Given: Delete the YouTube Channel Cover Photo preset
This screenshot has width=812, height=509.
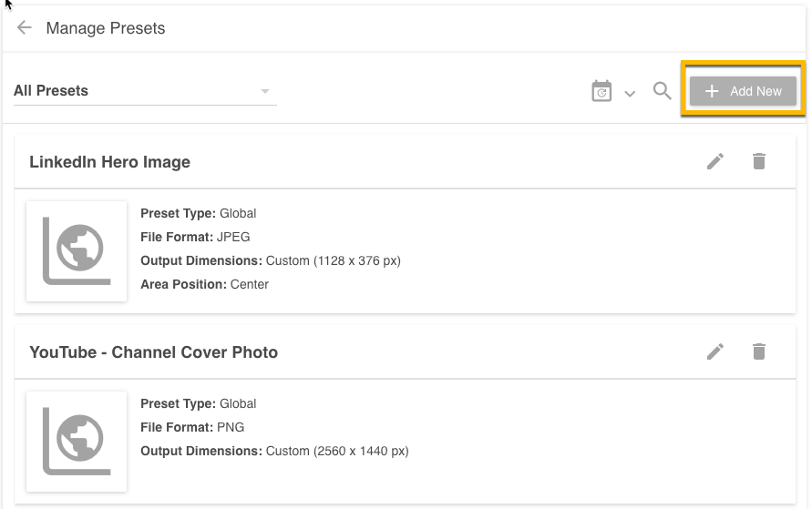Looking at the screenshot, I should [759, 351].
